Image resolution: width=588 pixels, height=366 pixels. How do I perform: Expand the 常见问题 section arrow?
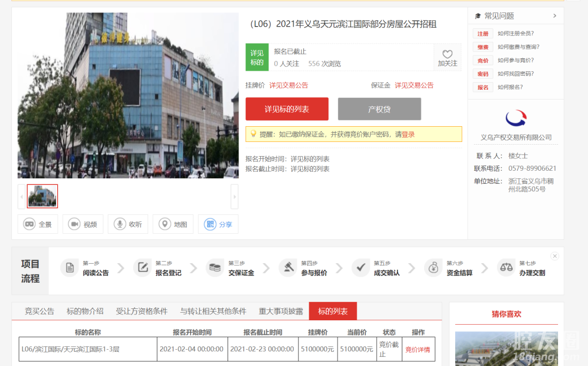[x=555, y=16]
